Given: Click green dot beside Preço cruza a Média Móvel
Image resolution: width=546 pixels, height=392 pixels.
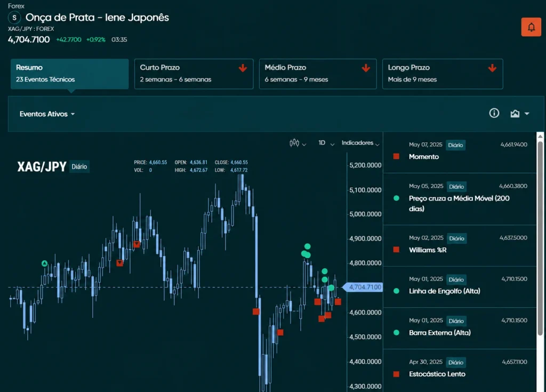Looking at the screenshot, I should pos(396,198).
